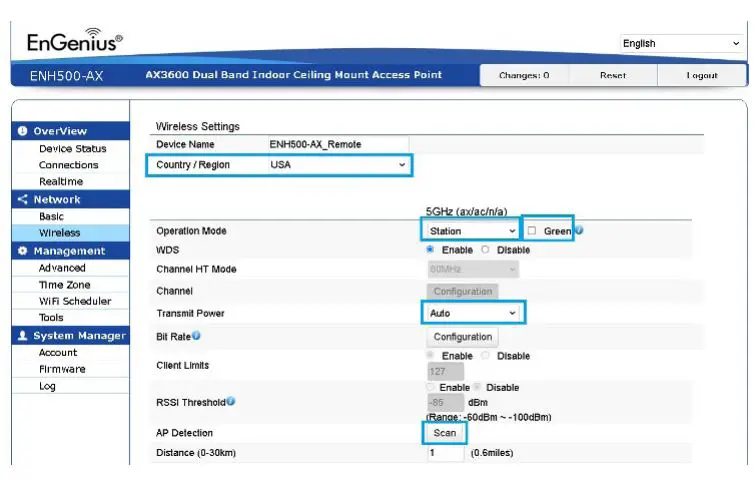This screenshot has height=478, width=755.
Task: Click the ENH500-AX model label
Action: click(66, 76)
